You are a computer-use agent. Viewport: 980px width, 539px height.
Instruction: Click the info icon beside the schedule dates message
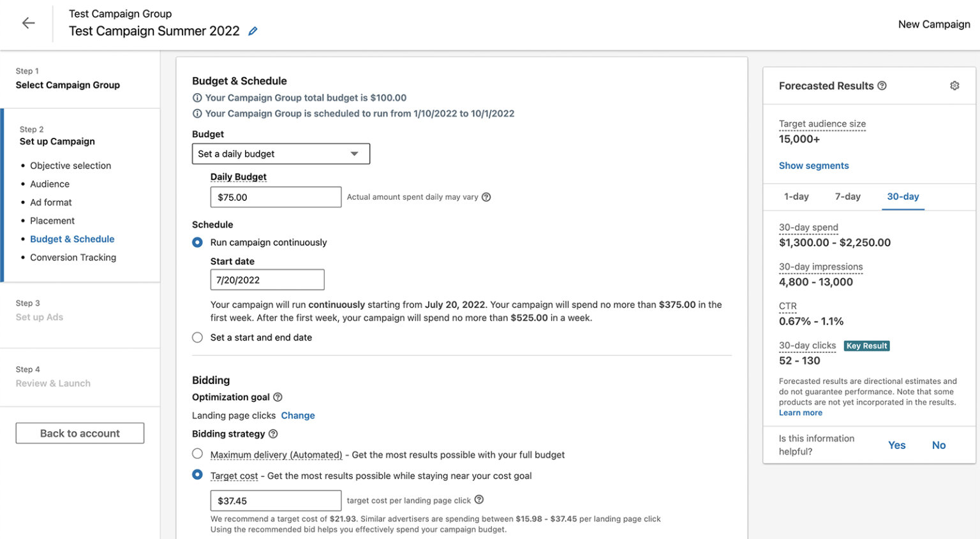coord(197,114)
